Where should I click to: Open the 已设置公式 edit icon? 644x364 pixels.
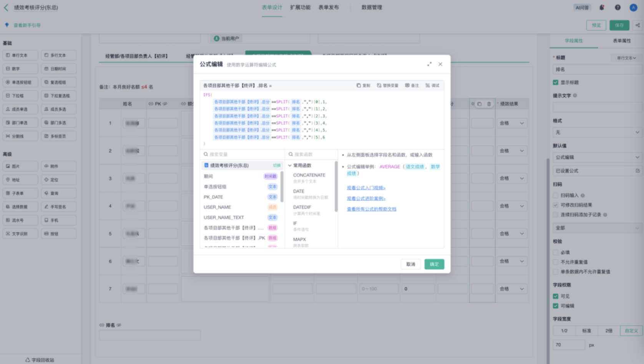point(637,171)
